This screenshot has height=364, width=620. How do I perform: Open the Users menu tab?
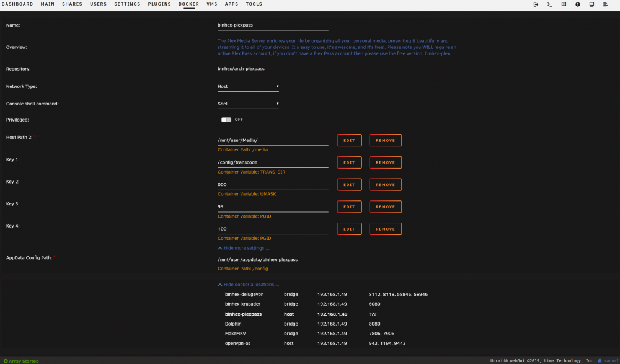pos(98,4)
